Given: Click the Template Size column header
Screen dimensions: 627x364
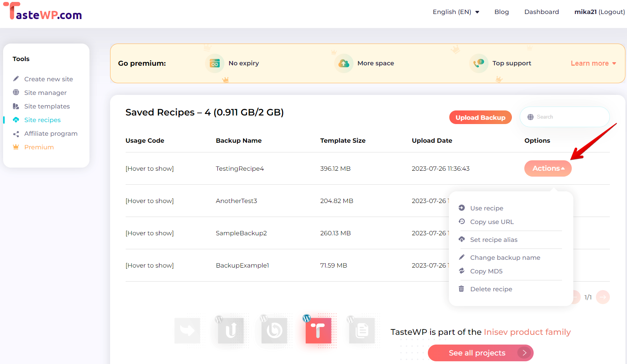Looking at the screenshot, I should click(x=343, y=140).
